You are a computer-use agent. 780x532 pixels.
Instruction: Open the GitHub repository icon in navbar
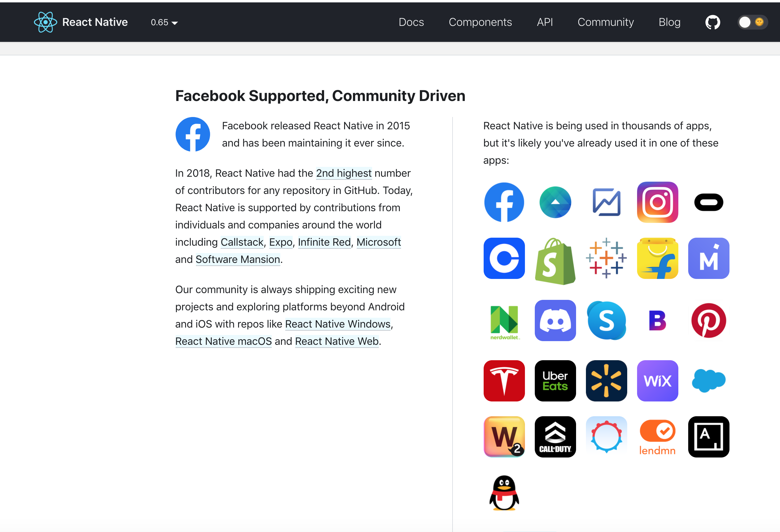click(x=712, y=22)
